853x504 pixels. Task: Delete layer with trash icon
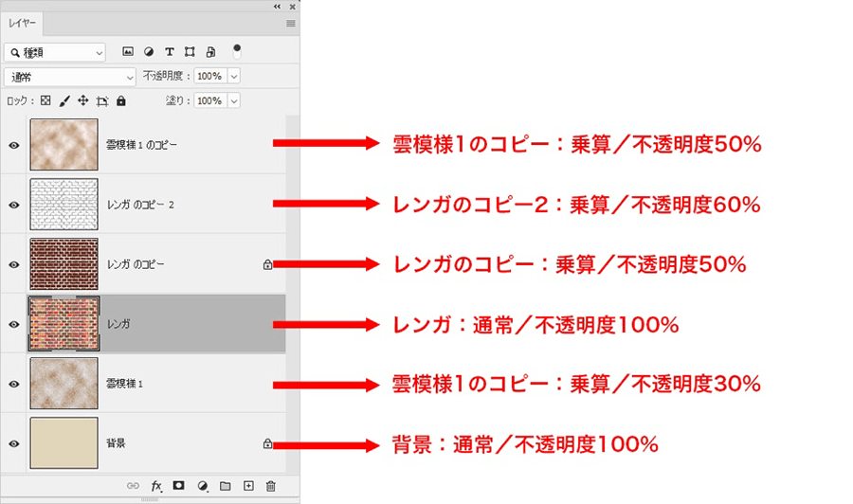pyautogui.click(x=271, y=486)
